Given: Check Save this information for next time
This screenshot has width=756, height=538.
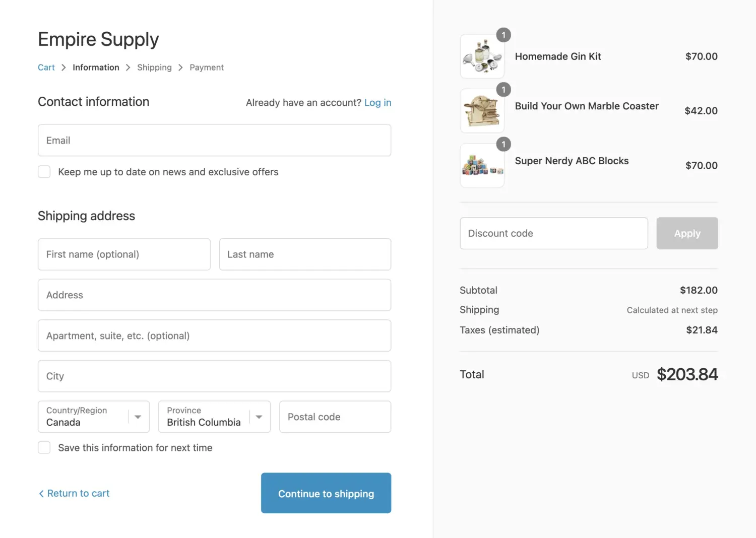Looking at the screenshot, I should click(44, 448).
